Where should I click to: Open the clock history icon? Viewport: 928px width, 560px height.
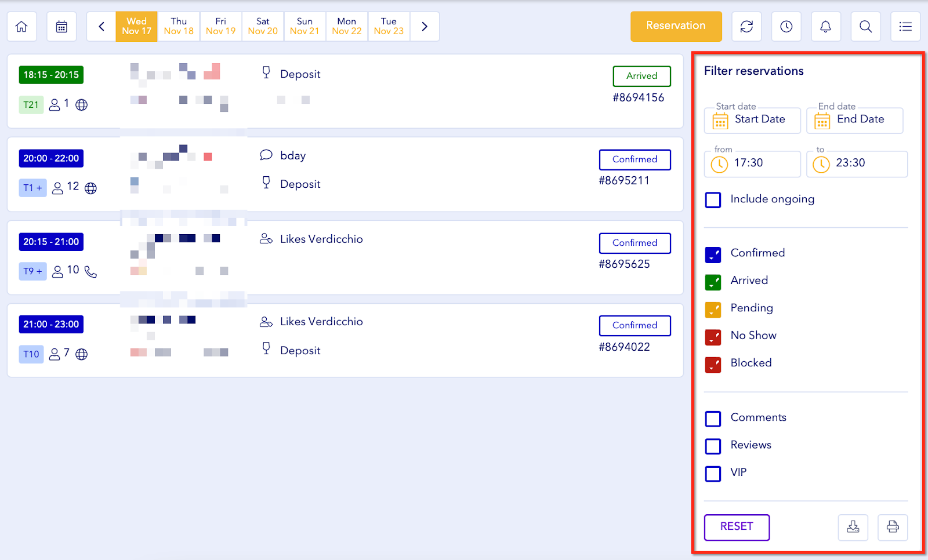tap(786, 27)
